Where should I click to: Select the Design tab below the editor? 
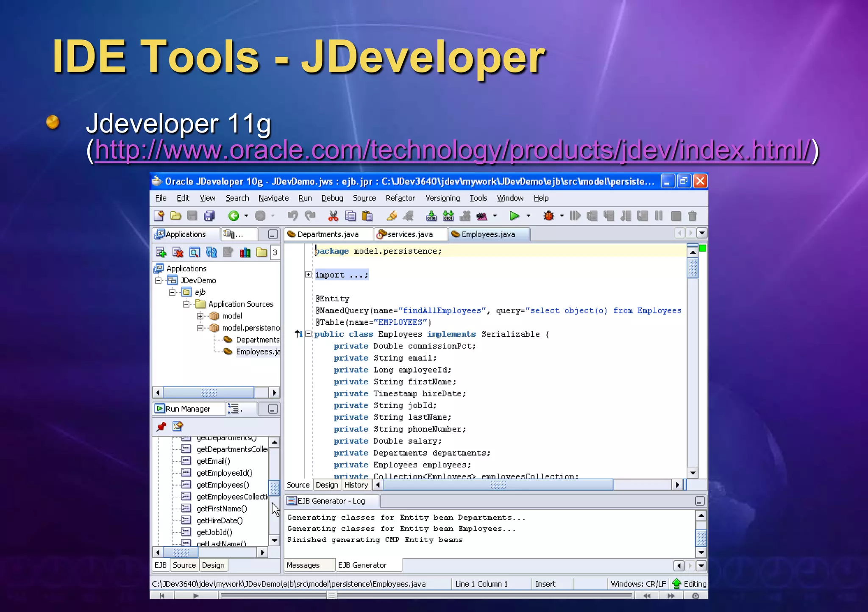(327, 485)
